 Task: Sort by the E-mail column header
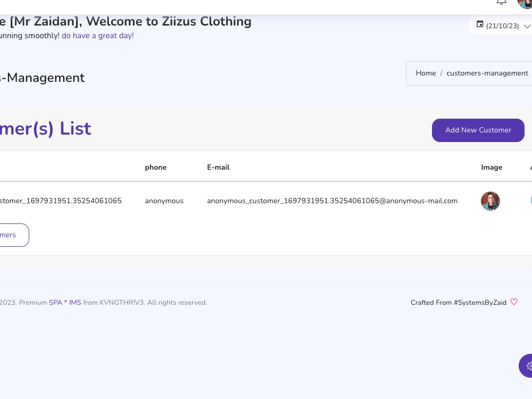point(218,167)
